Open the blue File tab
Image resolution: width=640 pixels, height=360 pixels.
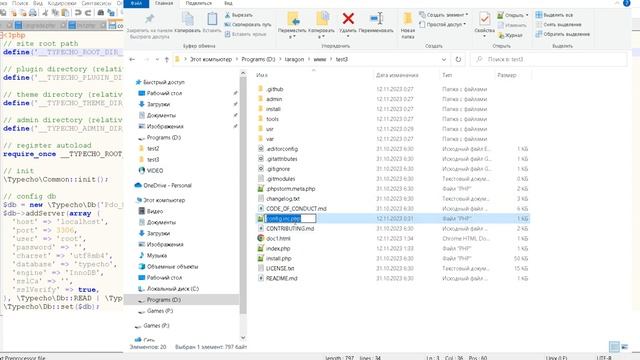pos(136,3)
